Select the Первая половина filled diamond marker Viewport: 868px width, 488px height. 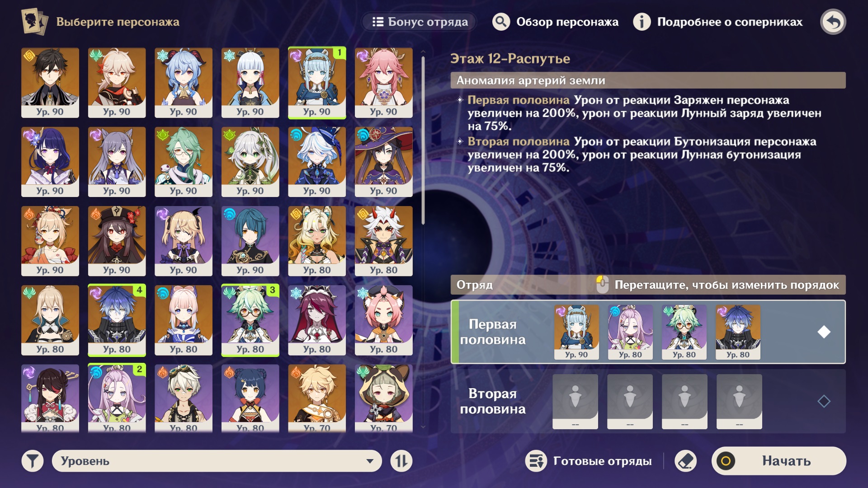pyautogui.click(x=824, y=332)
